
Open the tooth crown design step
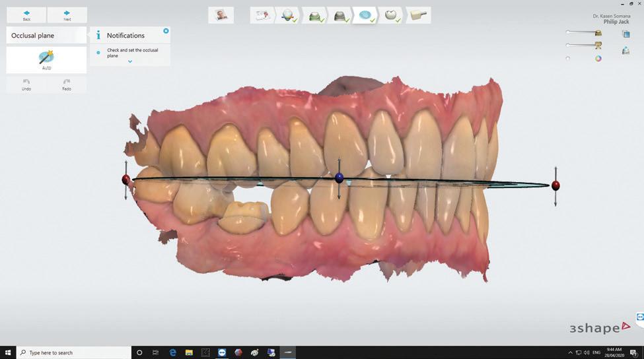tap(390, 16)
